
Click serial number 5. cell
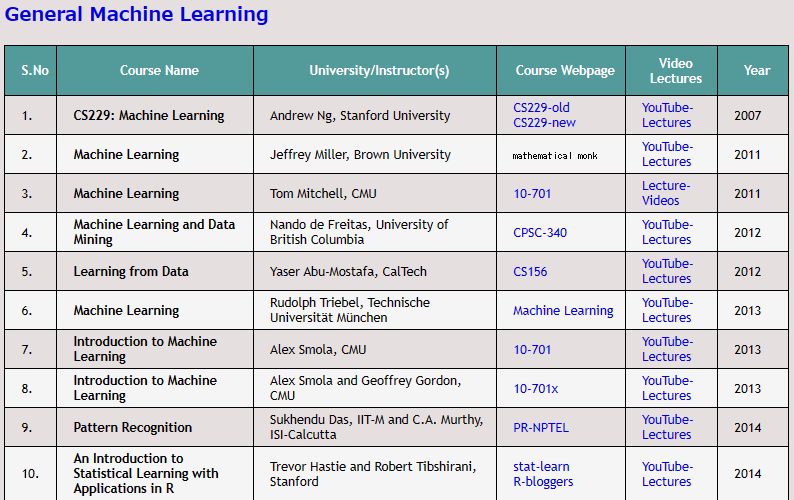[x=30, y=272]
